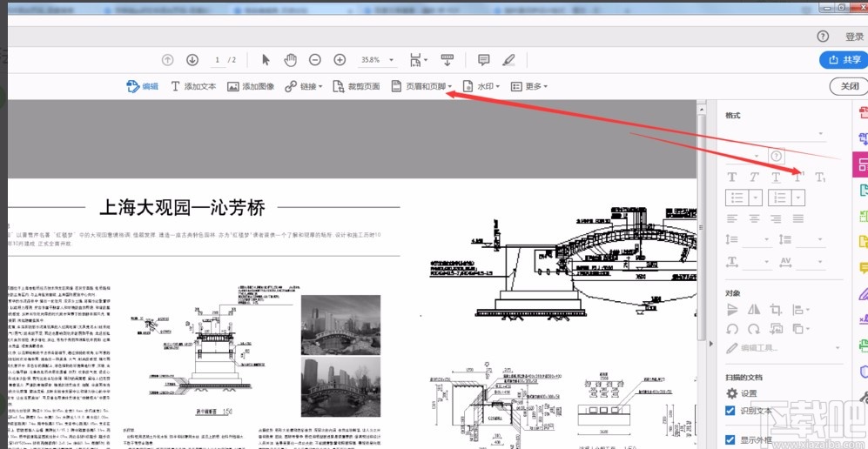Select the 编辑 tool

click(142, 86)
